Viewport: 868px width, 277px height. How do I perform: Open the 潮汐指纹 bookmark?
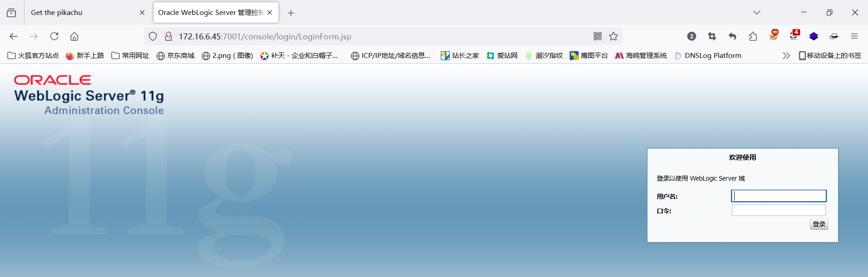pos(544,56)
